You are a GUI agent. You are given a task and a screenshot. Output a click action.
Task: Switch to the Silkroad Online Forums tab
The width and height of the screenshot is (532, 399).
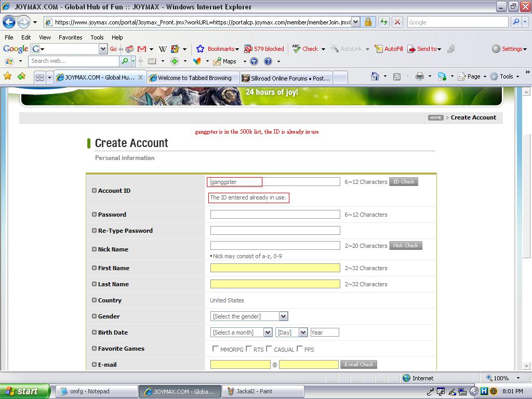(286, 78)
